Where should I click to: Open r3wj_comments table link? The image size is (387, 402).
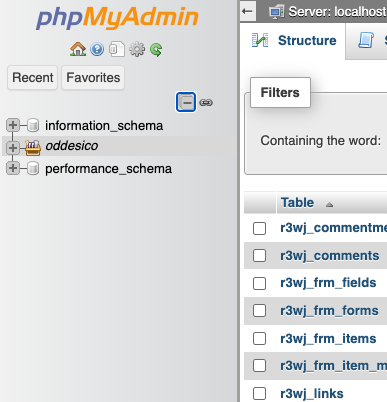coord(330,256)
